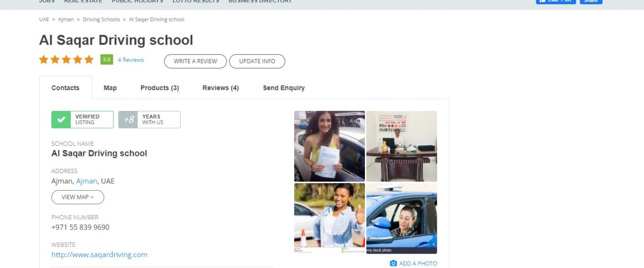
Task: Expand the View Map dropdown
Action: tap(78, 197)
